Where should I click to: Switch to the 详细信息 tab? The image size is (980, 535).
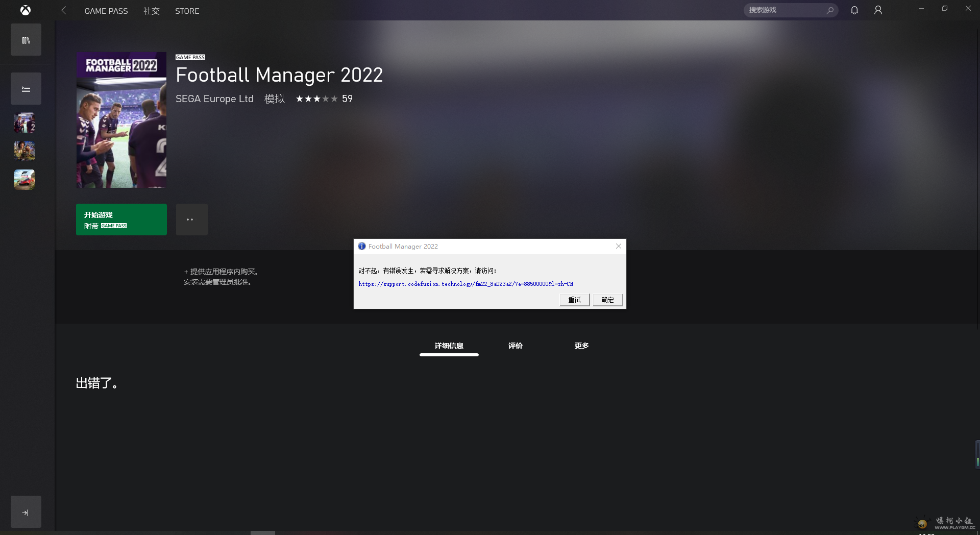449,346
